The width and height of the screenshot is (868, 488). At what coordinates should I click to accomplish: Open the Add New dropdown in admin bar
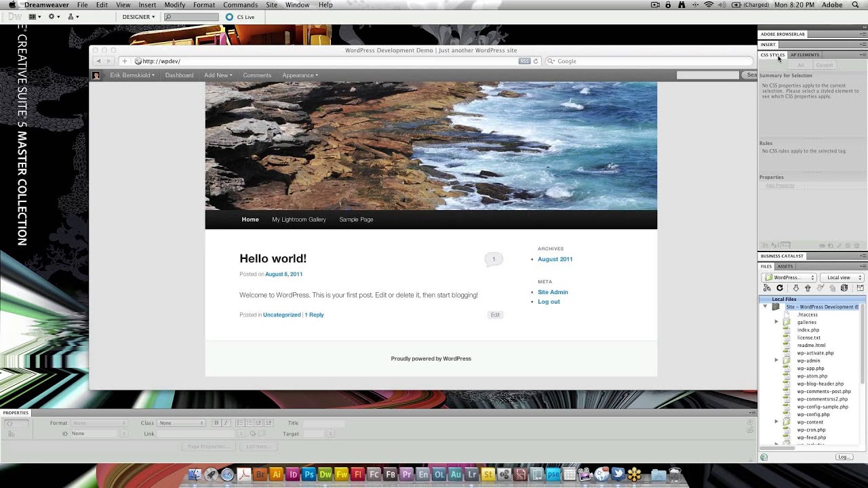point(218,75)
